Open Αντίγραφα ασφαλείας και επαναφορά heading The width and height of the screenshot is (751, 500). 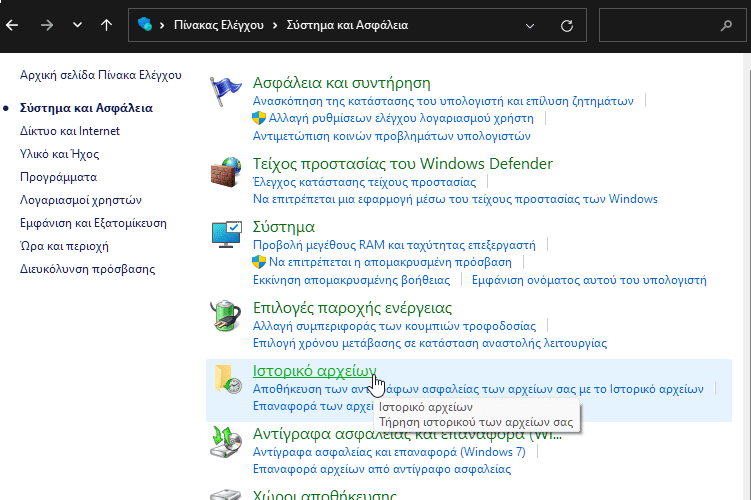pyautogui.click(x=408, y=434)
